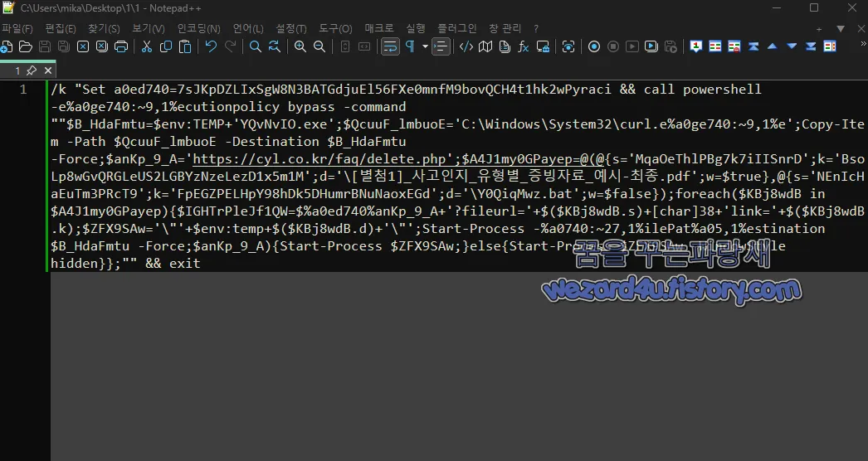Open Find with the magnifier icon
The image size is (868, 461).
tap(256, 46)
